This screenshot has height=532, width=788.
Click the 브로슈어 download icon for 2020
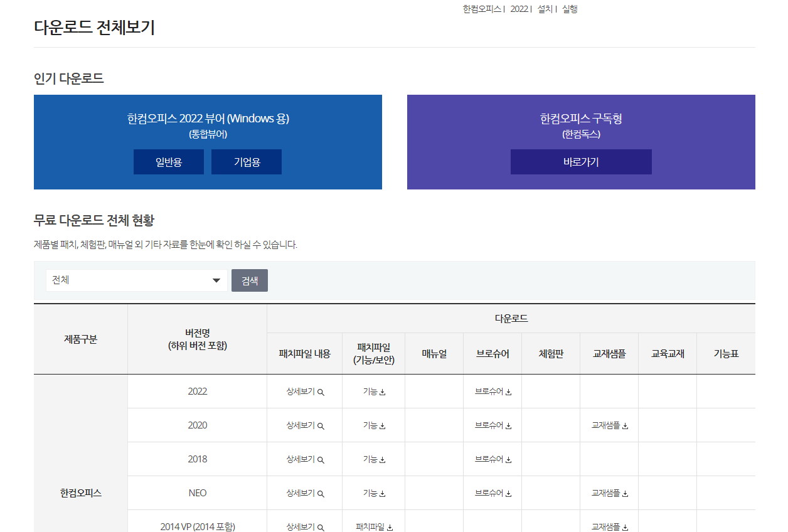pyautogui.click(x=509, y=426)
